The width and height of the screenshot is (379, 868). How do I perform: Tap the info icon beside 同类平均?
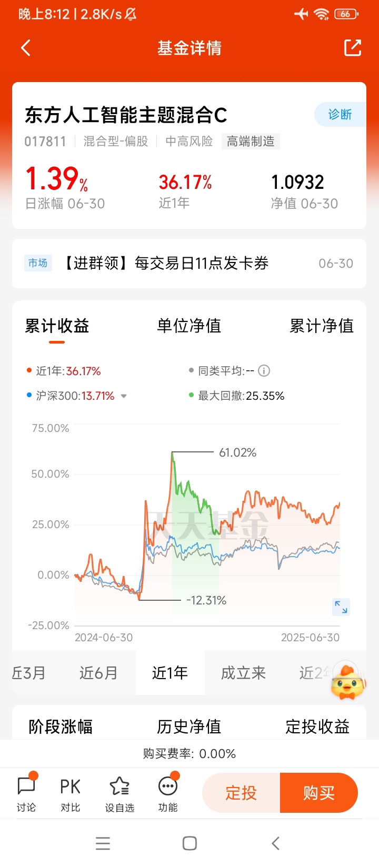click(x=264, y=371)
